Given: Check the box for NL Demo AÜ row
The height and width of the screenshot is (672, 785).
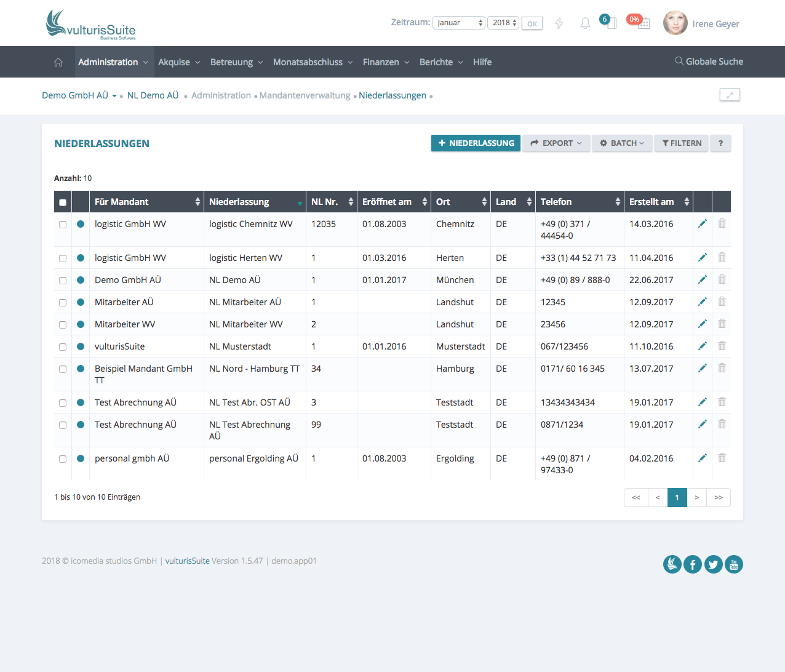Looking at the screenshot, I should [x=63, y=281].
